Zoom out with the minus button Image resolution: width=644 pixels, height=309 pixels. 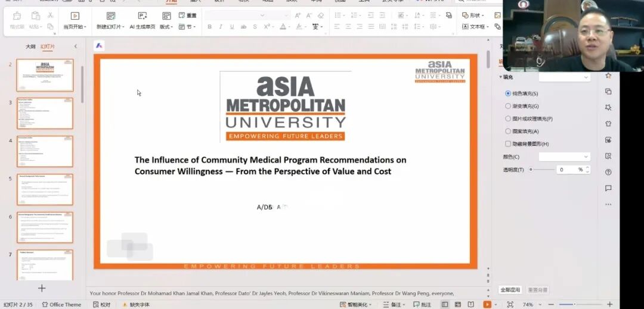click(550, 304)
